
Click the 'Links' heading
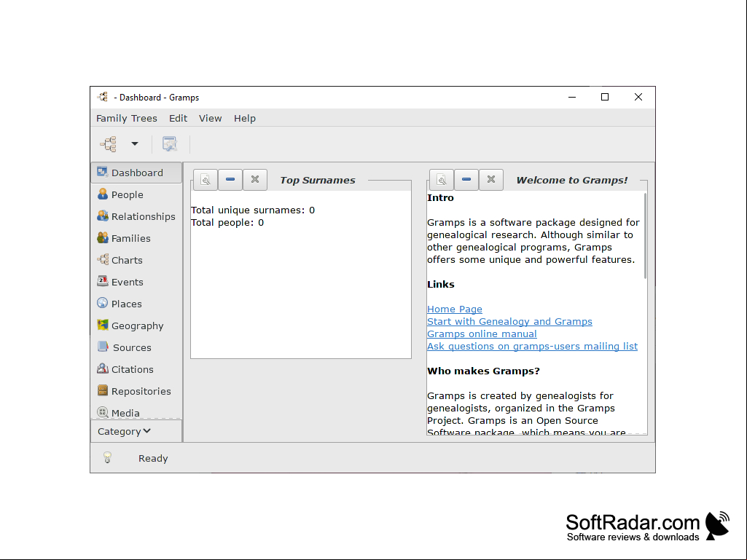pyautogui.click(x=441, y=284)
